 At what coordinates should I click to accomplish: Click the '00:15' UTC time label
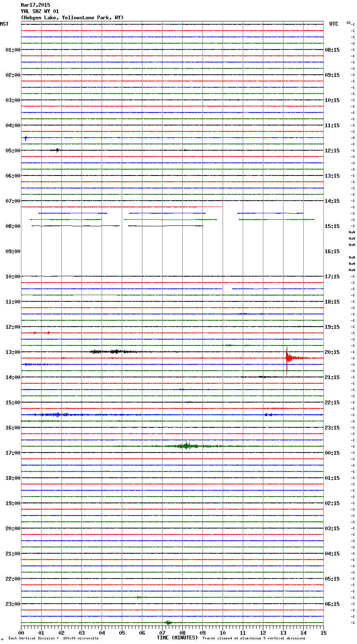[x=332, y=453]
